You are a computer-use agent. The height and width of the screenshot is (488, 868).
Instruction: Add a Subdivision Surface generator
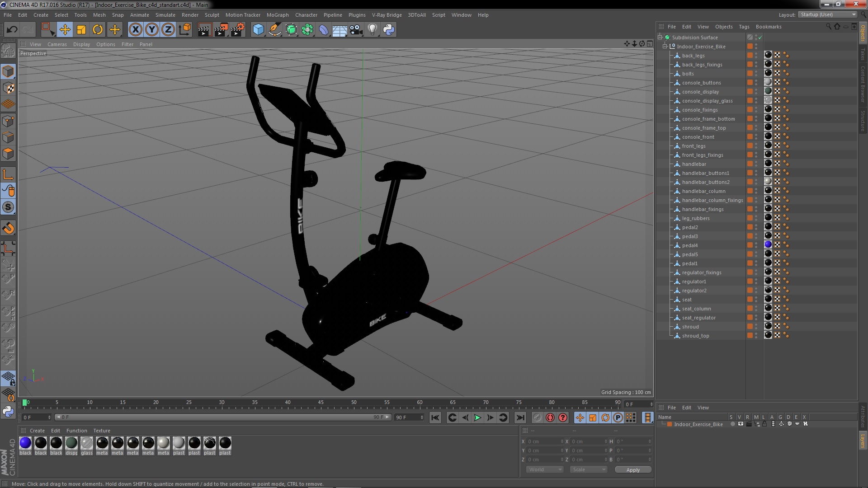(291, 30)
